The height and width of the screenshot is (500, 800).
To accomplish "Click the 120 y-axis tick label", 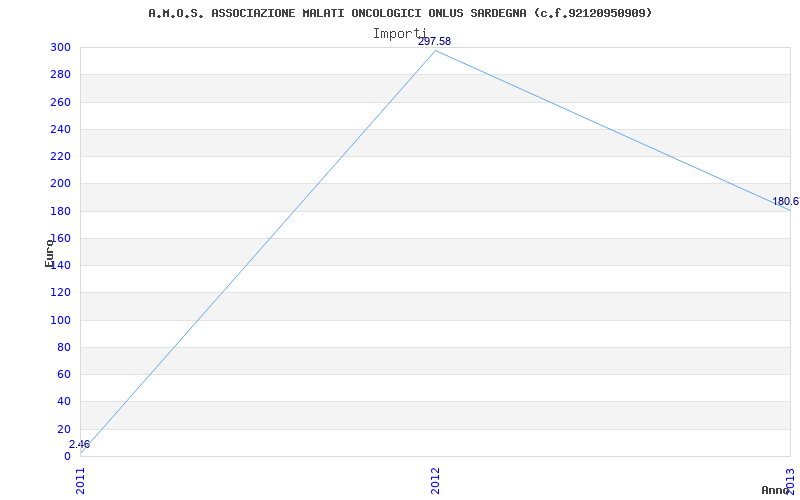I will point(60,293).
